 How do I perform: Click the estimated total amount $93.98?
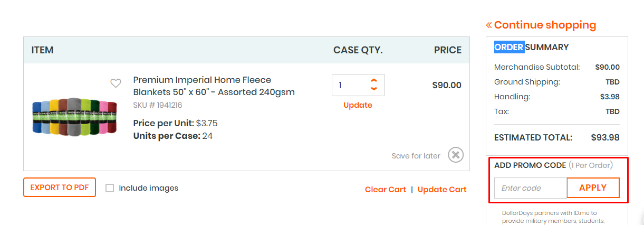605,137
